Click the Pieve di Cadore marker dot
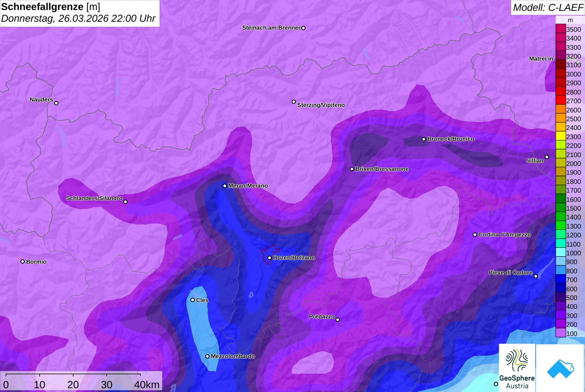The image size is (585, 392). (x=536, y=276)
